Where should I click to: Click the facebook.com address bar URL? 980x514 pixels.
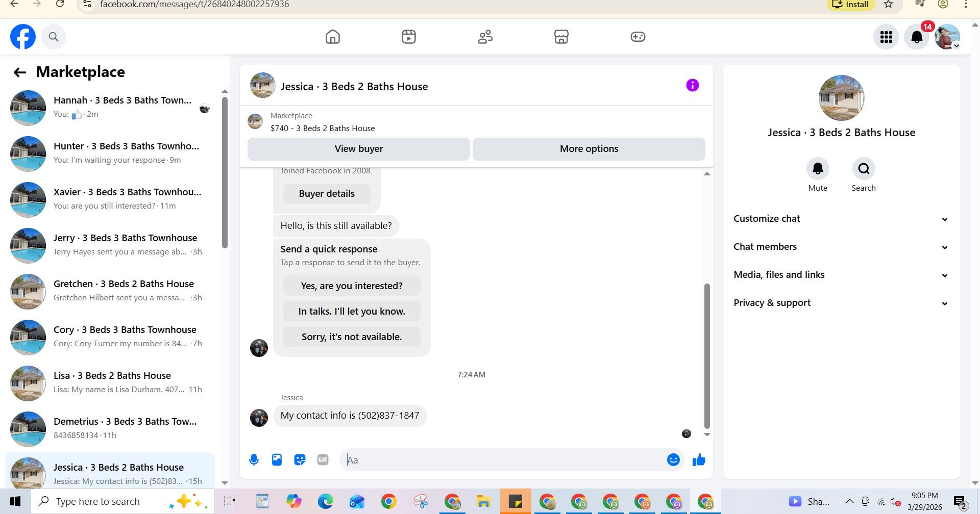(194, 5)
